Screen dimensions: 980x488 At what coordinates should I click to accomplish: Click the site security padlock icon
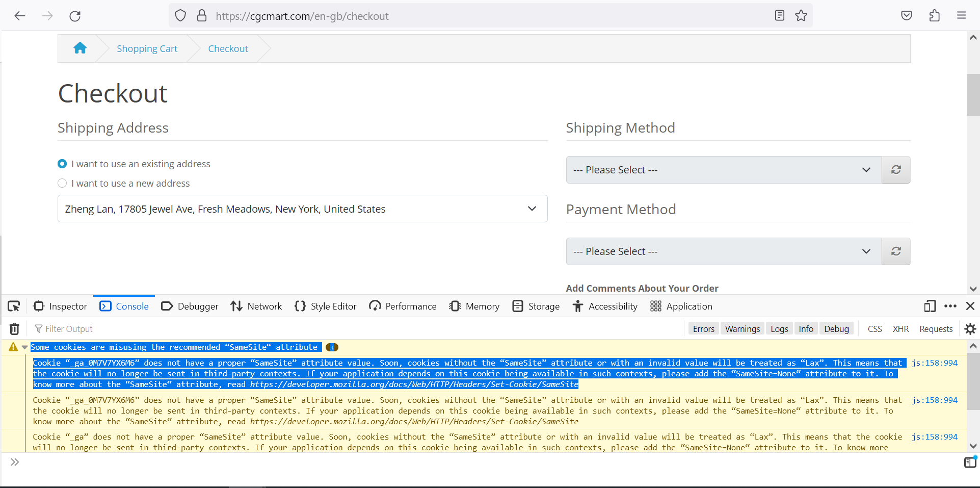click(x=202, y=16)
